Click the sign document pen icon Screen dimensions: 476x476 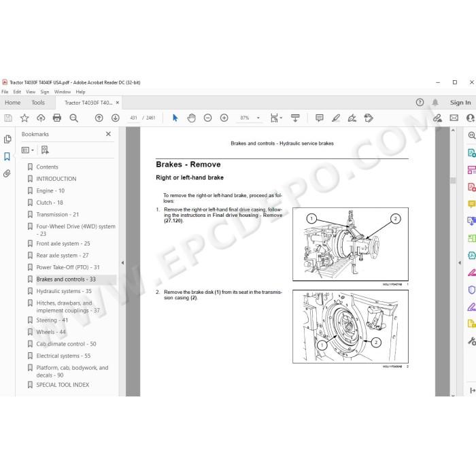click(x=352, y=118)
